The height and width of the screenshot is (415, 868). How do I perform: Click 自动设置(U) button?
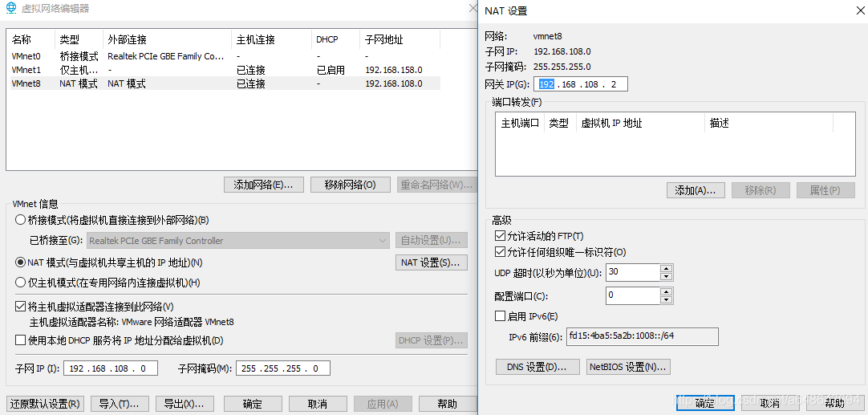(432, 241)
